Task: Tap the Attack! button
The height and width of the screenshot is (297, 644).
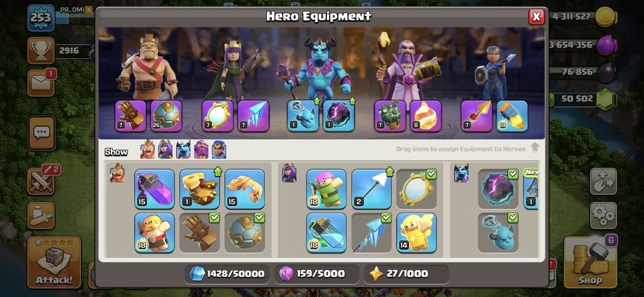Action: tap(55, 262)
